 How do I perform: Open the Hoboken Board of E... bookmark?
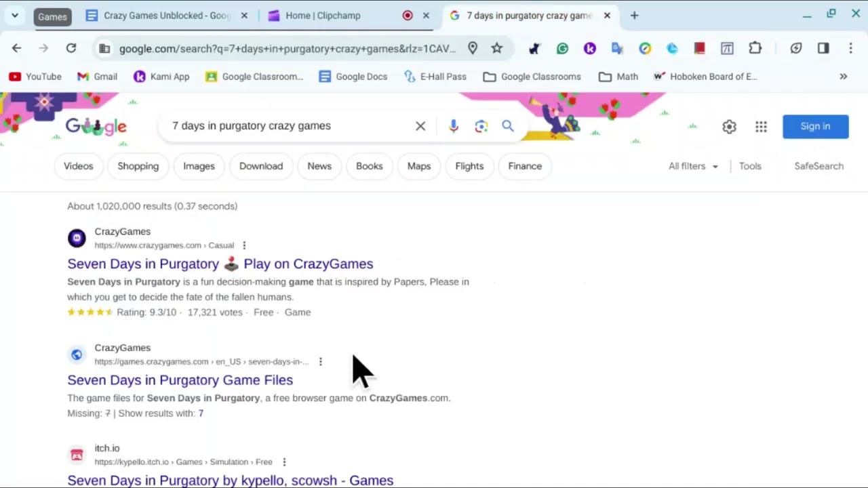(705, 77)
